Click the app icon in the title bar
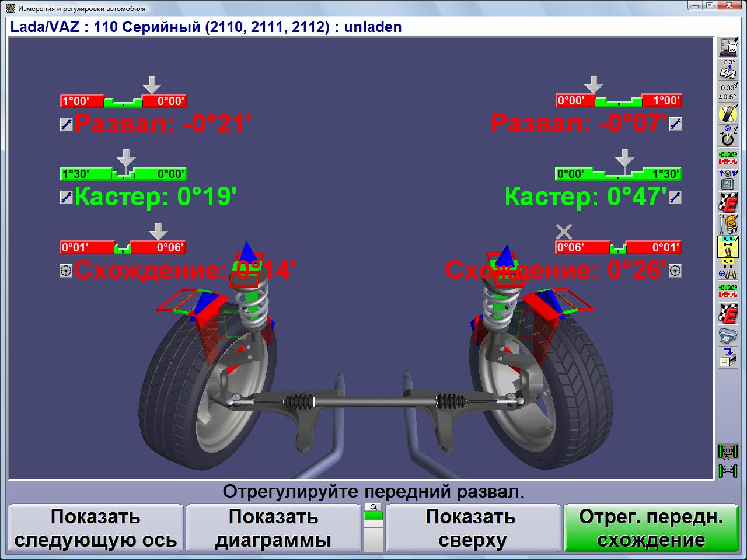 10,8
